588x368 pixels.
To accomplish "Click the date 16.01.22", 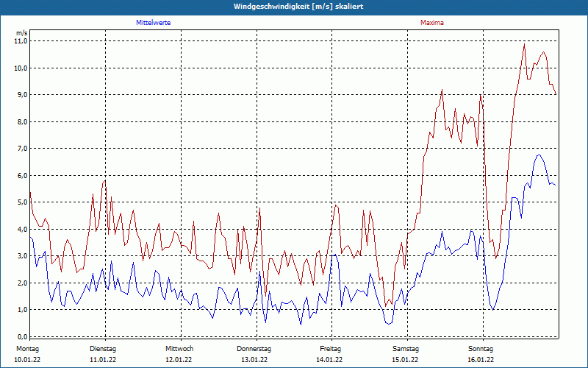I will pyautogui.click(x=481, y=360).
